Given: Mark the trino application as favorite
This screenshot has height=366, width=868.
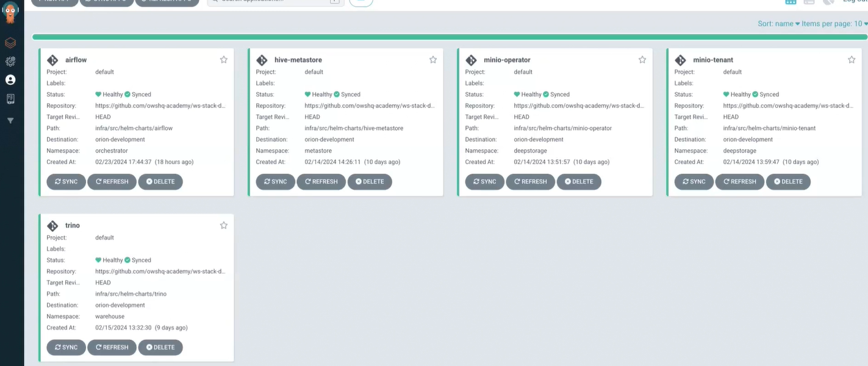Looking at the screenshot, I should pos(224,225).
